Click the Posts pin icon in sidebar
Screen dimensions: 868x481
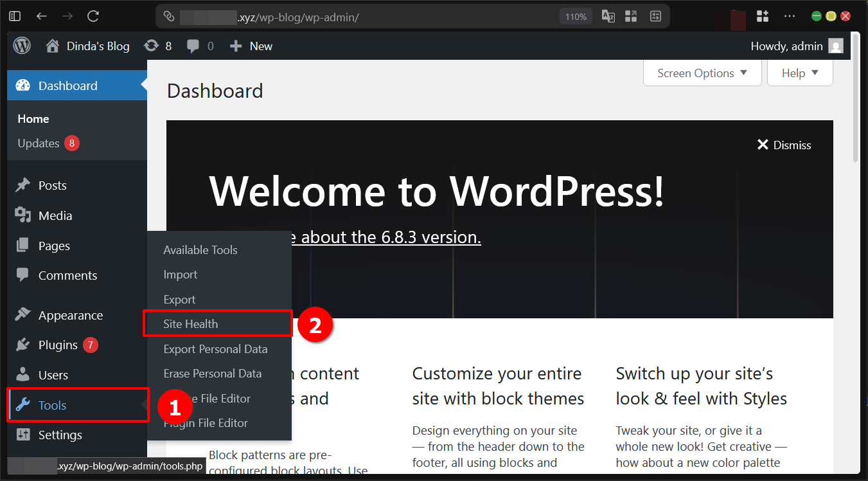(24, 185)
